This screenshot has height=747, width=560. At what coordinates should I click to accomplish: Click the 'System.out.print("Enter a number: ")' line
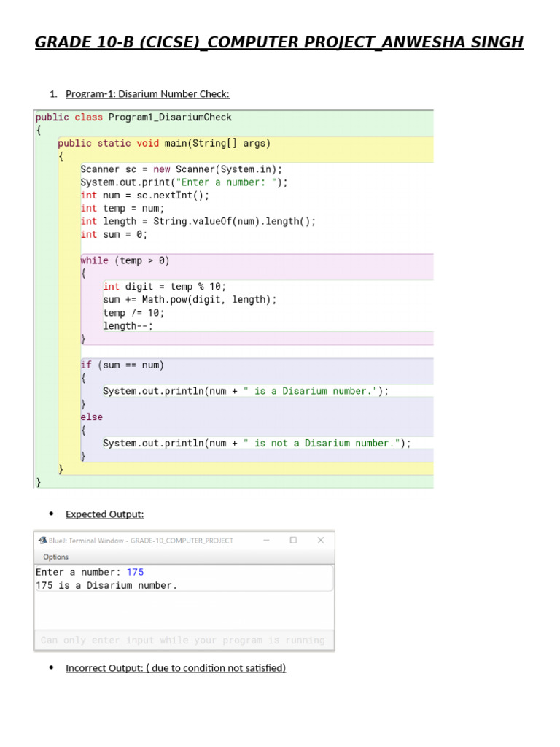pos(184,182)
